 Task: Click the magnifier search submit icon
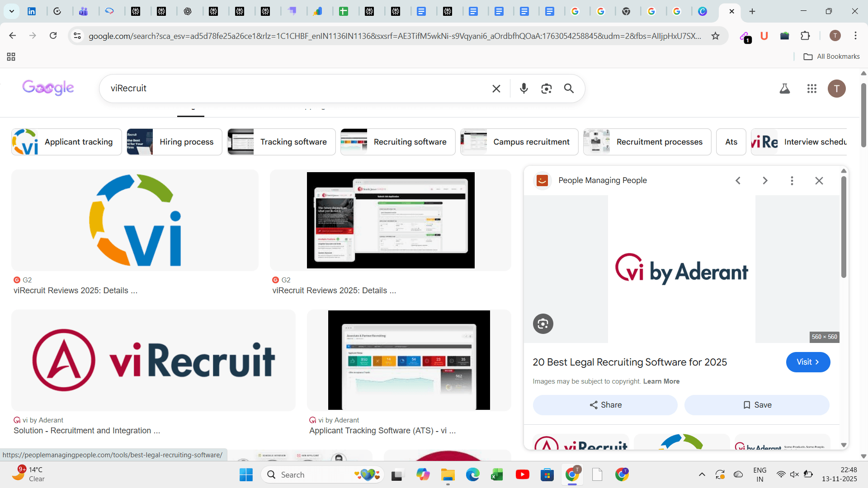(569, 89)
